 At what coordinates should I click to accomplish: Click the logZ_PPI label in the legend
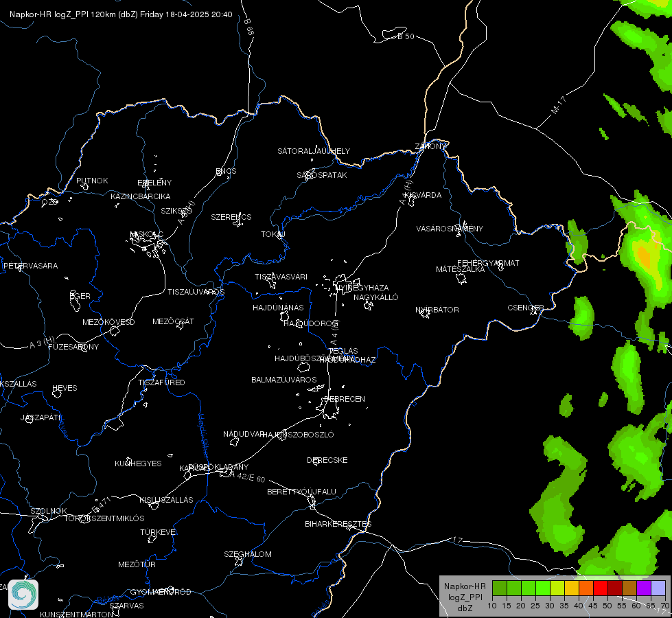tap(465, 597)
